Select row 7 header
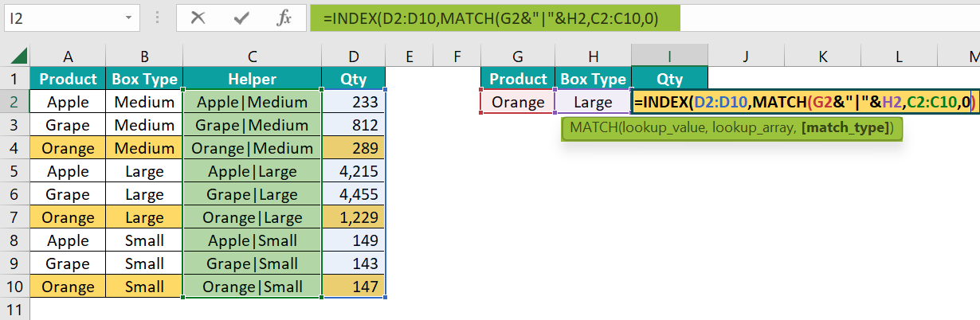The image size is (980, 320). point(14,217)
